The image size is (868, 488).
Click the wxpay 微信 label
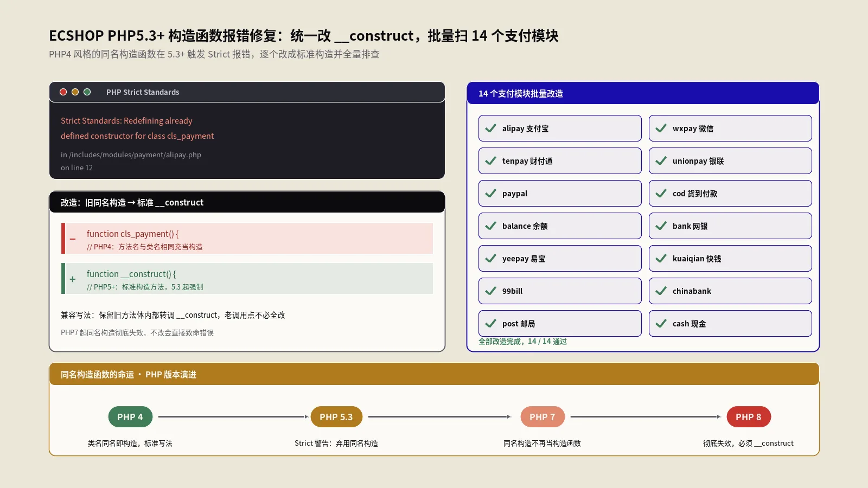point(693,129)
